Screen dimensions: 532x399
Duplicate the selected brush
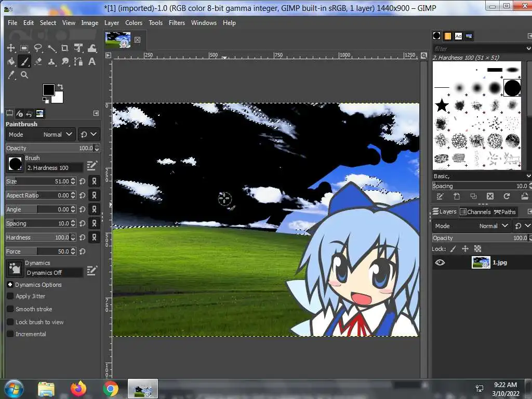[473, 196]
